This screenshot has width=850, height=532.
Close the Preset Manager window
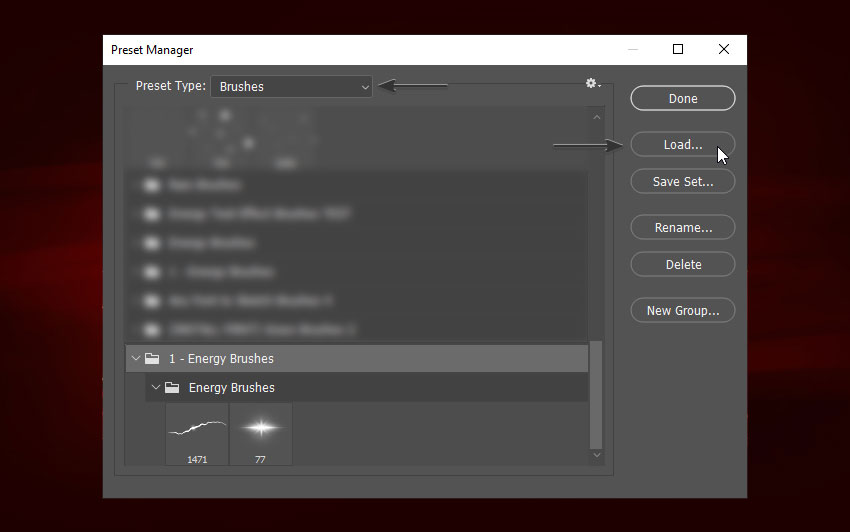[x=723, y=50]
